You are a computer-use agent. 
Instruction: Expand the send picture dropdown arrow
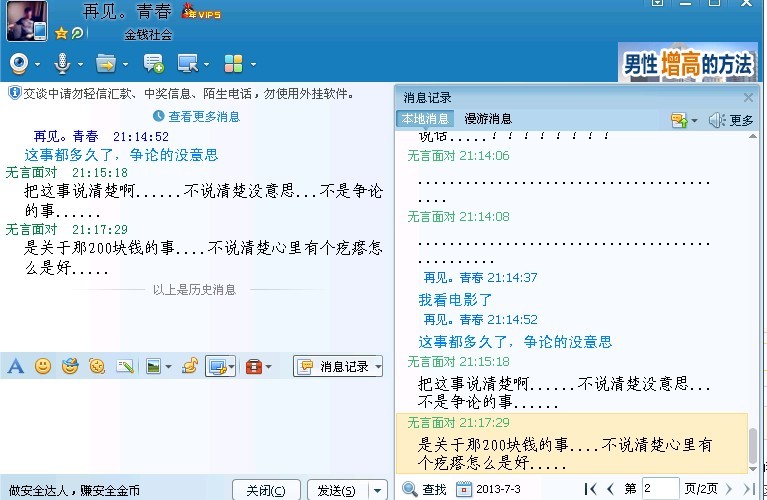pos(168,368)
